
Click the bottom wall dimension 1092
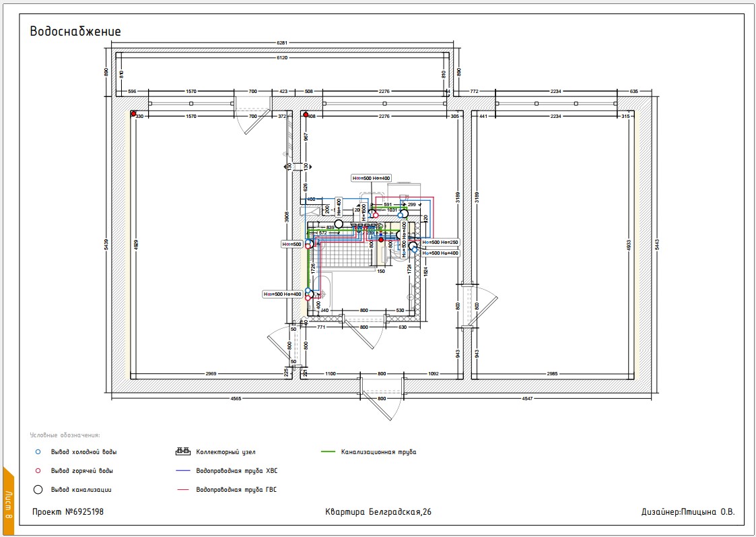(x=434, y=374)
